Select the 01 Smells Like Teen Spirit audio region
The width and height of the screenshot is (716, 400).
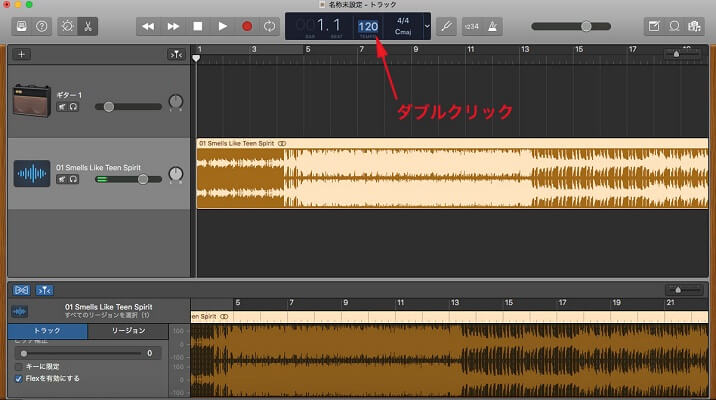pos(453,174)
